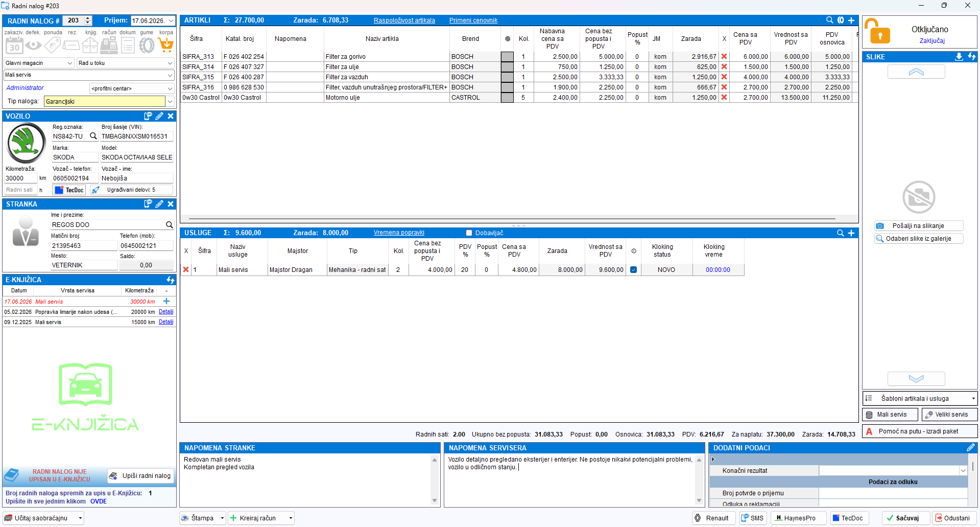This screenshot has height=527, width=980.
Task: Search articles with ARTIKLI magnifier icon
Action: [830, 20]
